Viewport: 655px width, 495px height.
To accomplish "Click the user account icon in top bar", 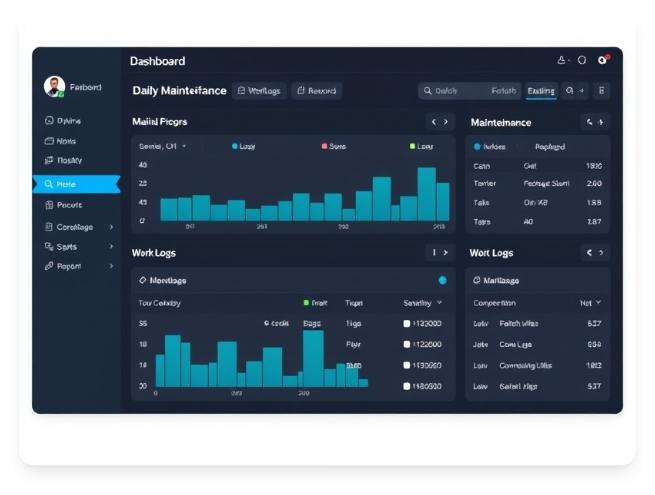I will click(562, 61).
